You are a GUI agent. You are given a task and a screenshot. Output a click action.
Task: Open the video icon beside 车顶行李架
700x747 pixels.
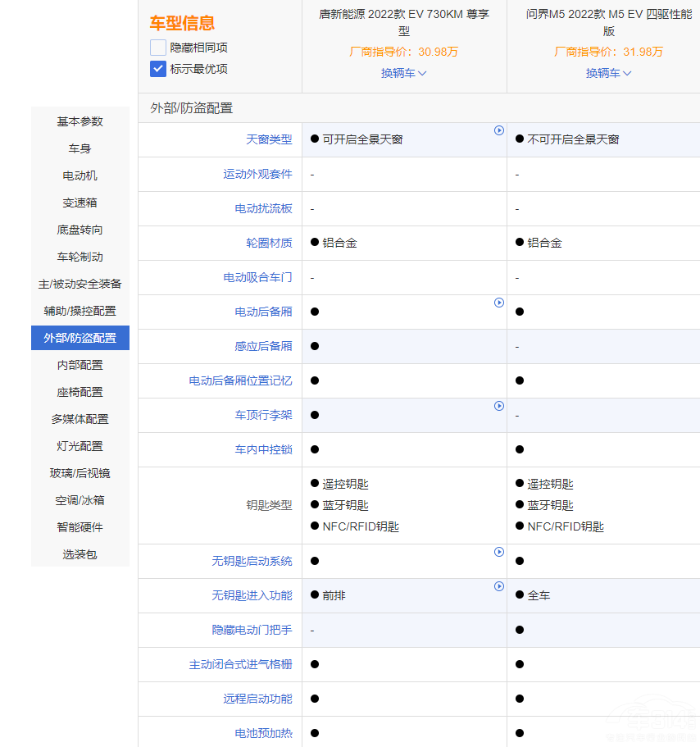[498, 406]
